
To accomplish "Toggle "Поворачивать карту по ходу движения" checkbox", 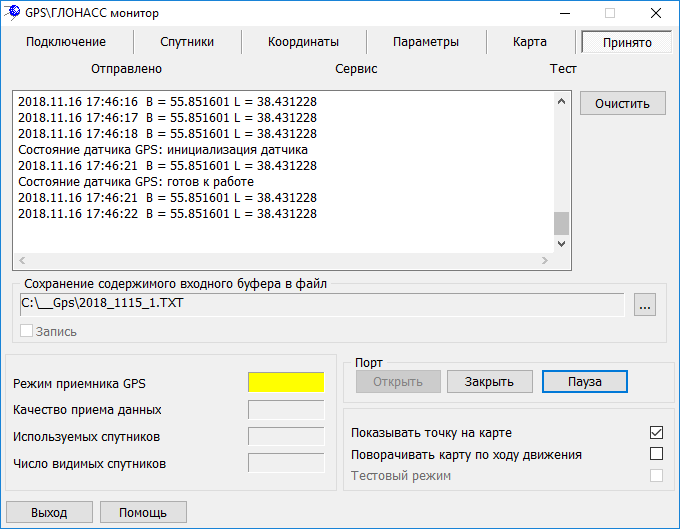I will coord(656,454).
